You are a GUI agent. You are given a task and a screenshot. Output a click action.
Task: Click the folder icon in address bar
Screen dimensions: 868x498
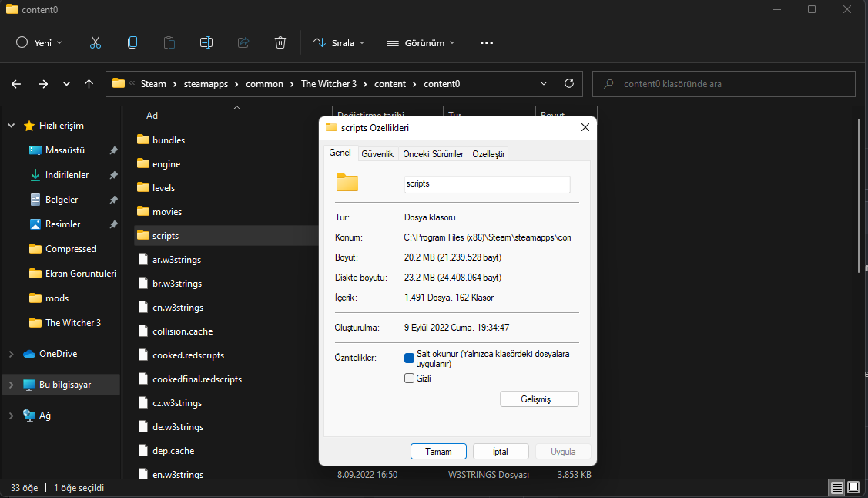tap(119, 84)
